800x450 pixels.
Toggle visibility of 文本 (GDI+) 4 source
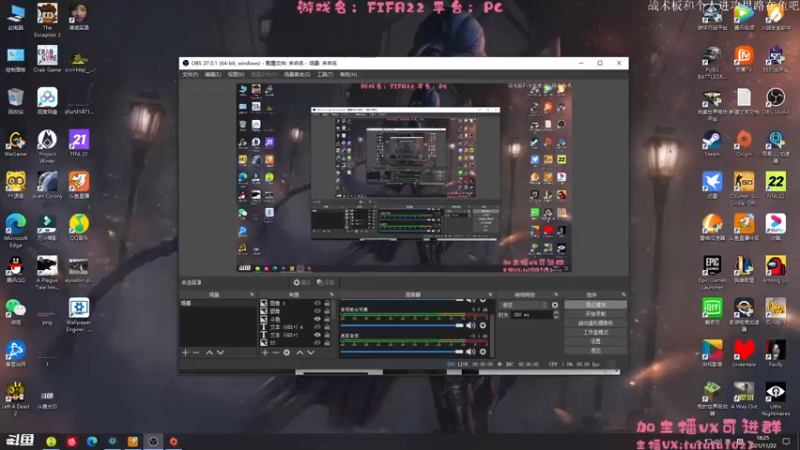(317, 327)
